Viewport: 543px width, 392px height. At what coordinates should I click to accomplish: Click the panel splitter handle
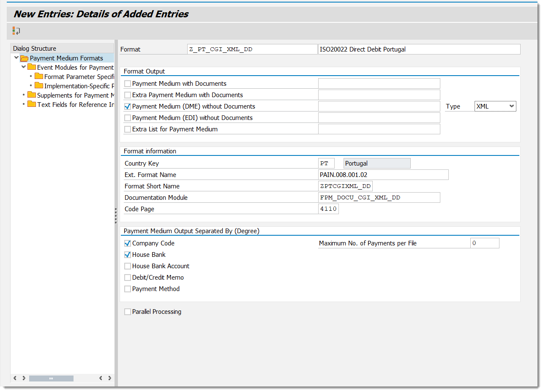tap(116, 215)
